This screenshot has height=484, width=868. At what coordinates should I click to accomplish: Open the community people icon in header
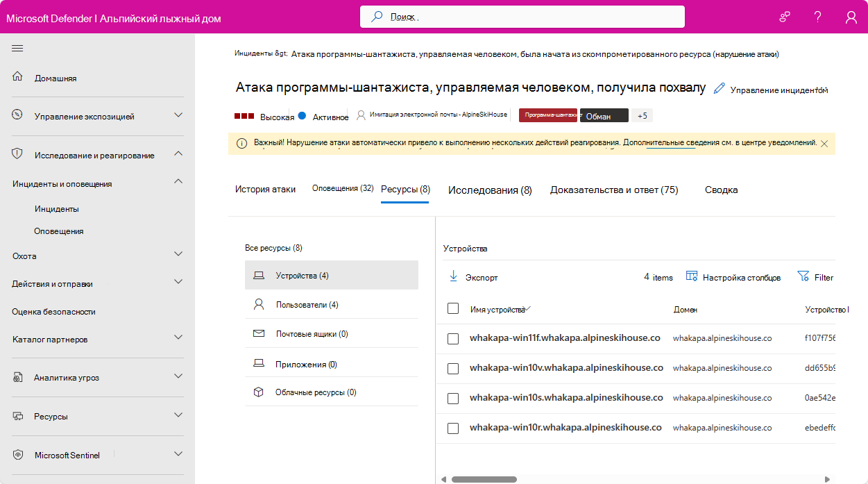point(785,17)
